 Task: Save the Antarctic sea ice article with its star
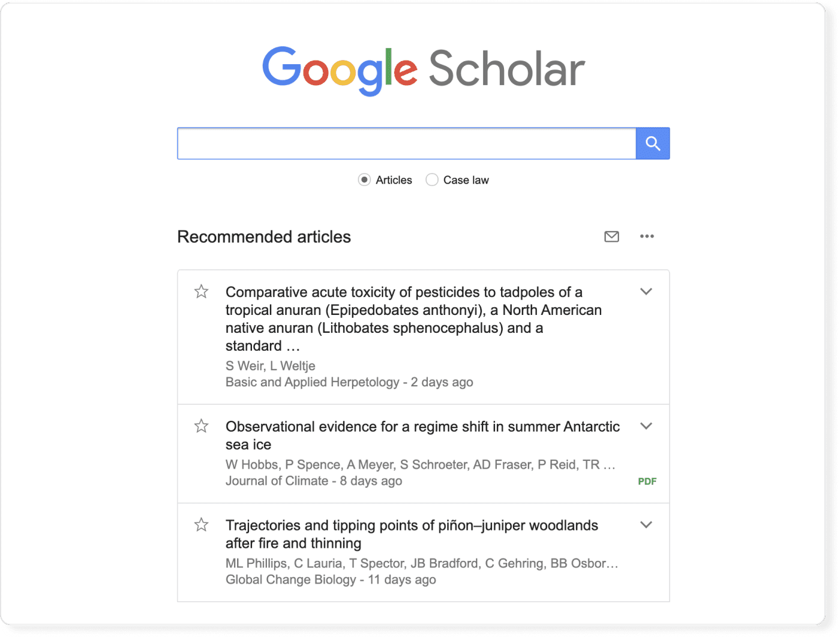(x=202, y=426)
